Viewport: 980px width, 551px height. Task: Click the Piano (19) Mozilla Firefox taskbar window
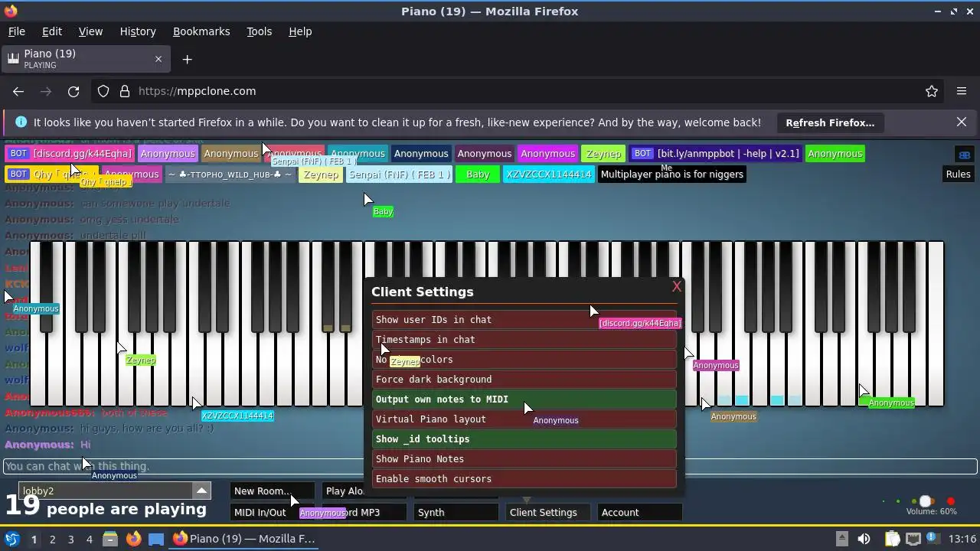[244, 539]
